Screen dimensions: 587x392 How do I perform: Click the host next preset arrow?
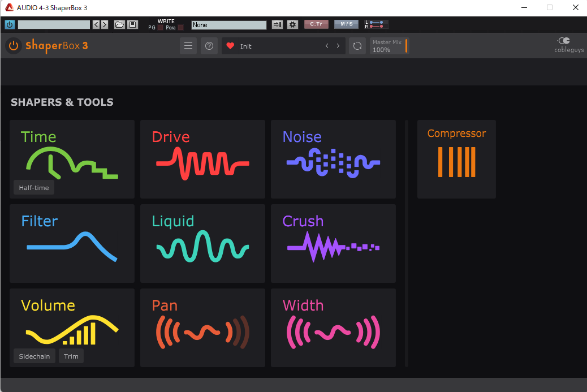105,25
